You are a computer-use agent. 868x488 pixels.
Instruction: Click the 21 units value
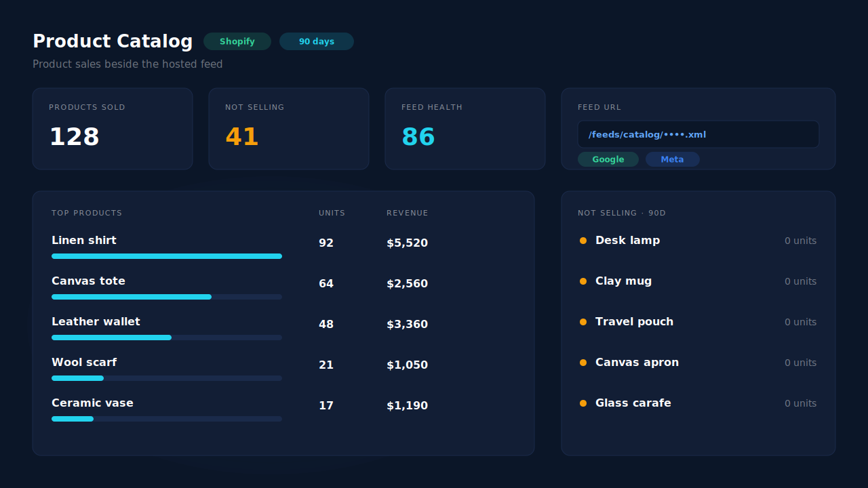(x=326, y=365)
